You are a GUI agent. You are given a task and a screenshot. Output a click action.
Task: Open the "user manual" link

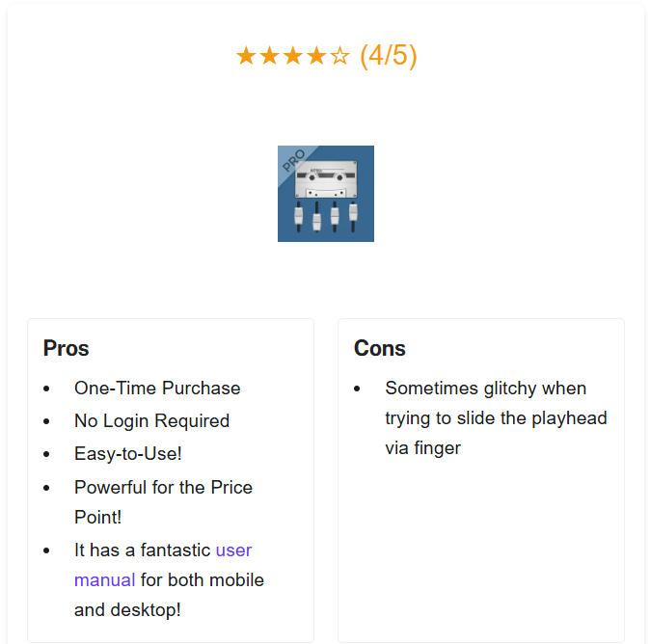click(233, 550)
